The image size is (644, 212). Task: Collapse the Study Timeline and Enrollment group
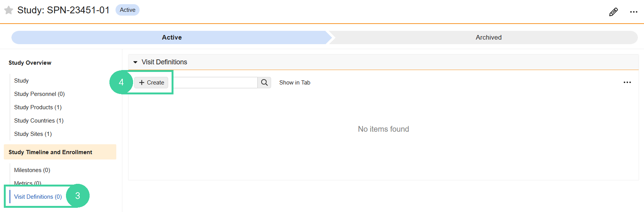60,152
